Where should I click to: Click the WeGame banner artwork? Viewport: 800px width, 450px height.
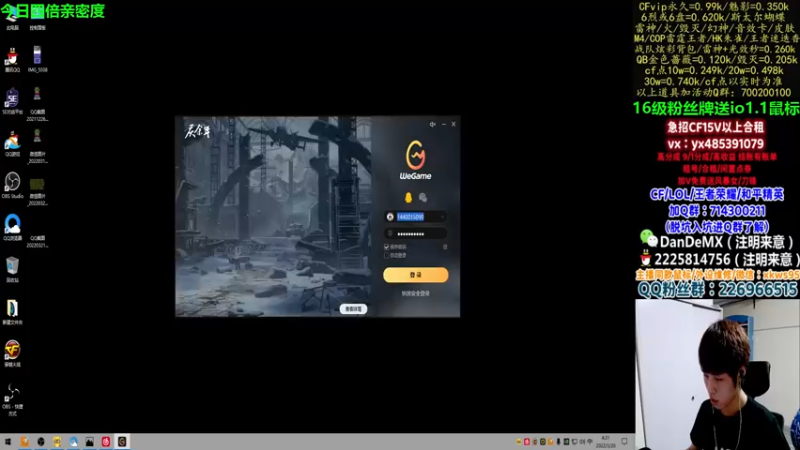pyautogui.click(x=273, y=216)
